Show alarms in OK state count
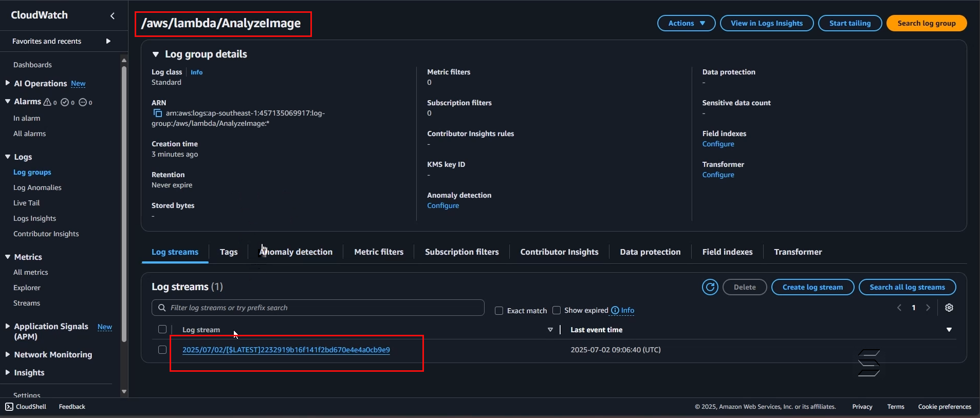The height and width of the screenshot is (418, 980). point(68,102)
